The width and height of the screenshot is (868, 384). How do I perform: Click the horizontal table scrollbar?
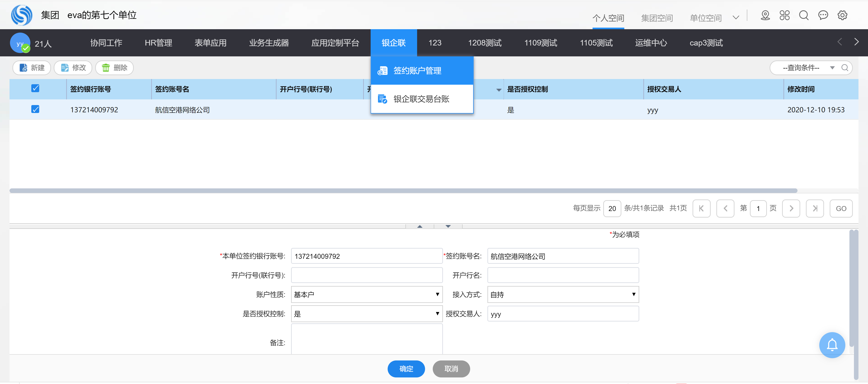[403, 190]
